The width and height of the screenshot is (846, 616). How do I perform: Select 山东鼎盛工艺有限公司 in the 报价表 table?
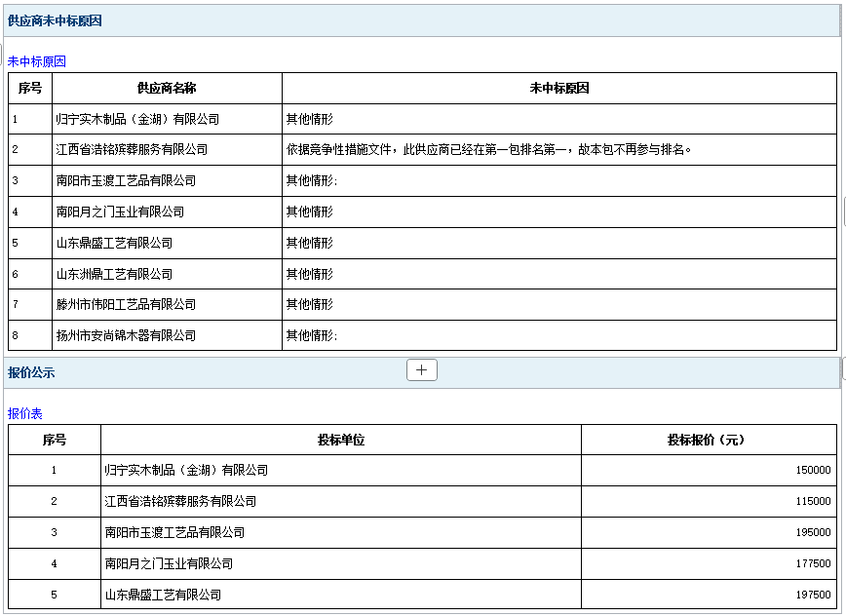(163, 595)
